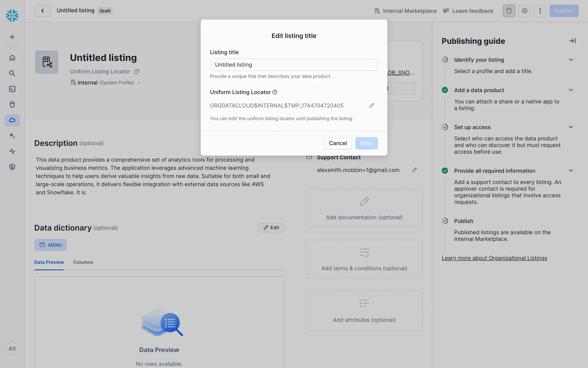This screenshot has width=588, height=368.
Task: Expand the Identify your listing section
Action: point(571,60)
